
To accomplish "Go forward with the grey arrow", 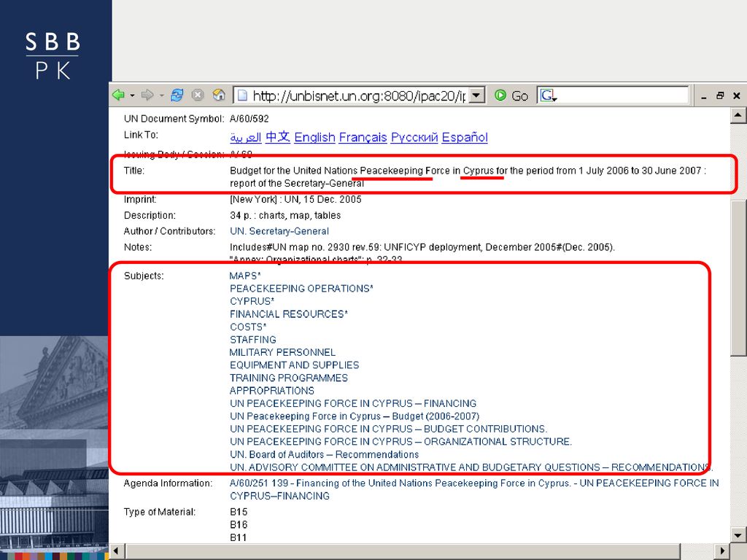I will 147,96.
